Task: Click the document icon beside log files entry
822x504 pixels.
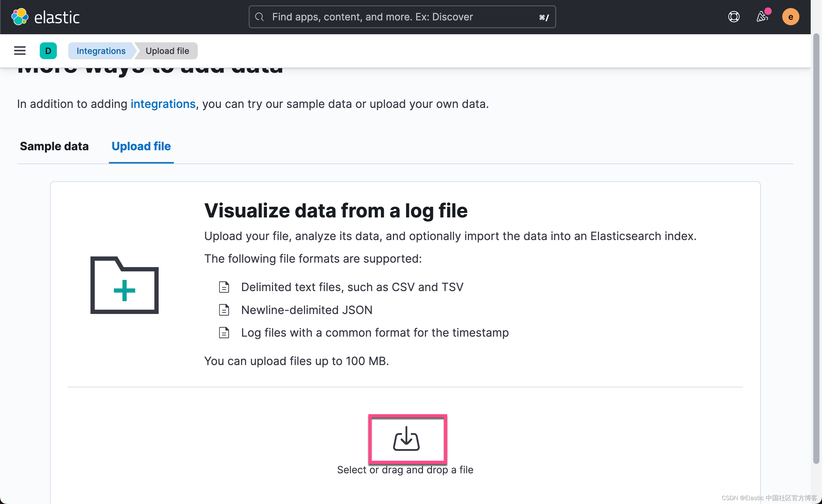Action: [224, 332]
